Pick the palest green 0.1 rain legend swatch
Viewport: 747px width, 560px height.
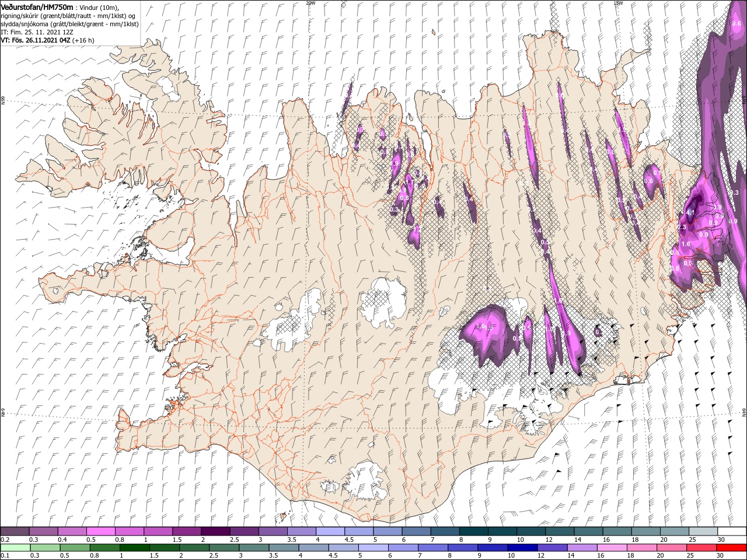coord(15,548)
